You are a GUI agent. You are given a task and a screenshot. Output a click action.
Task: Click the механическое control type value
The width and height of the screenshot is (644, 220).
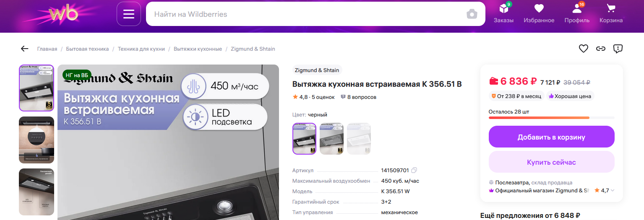pyautogui.click(x=399, y=212)
